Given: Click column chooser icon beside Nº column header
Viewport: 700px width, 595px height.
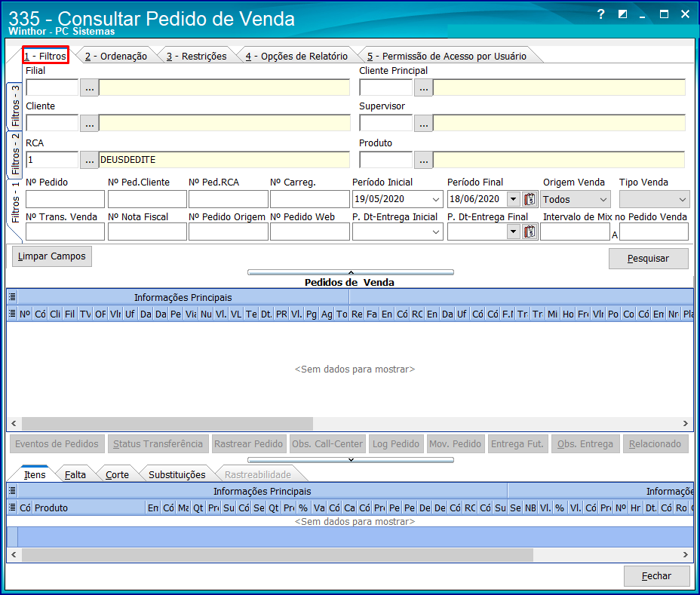Looking at the screenshot, I should click(12, 314).
